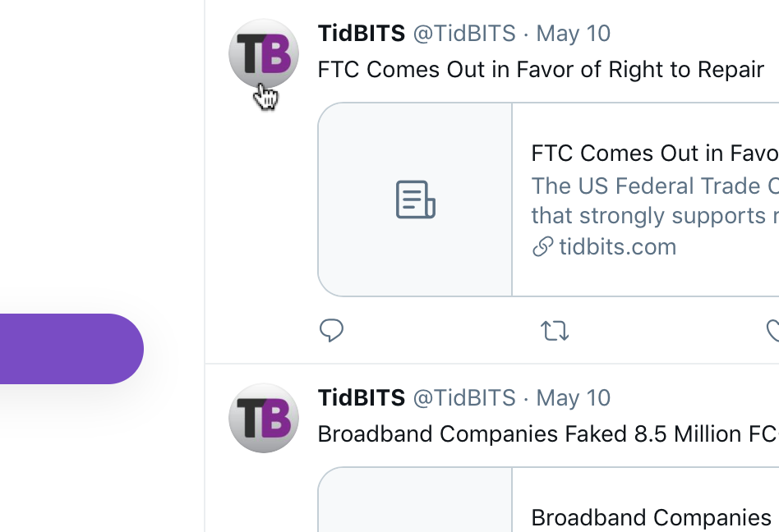
Task: Retweet the FTC Right to Repair tweet
Action: click(555, 331)
